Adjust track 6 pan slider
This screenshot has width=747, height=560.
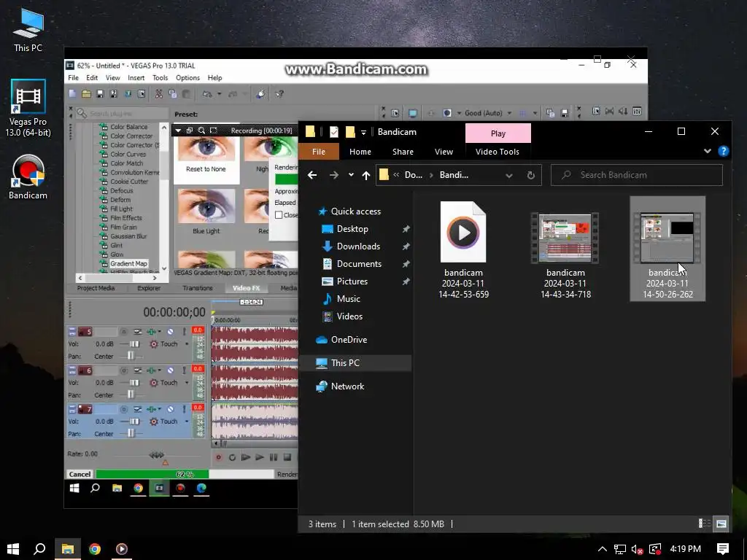(x=130, y=394)
